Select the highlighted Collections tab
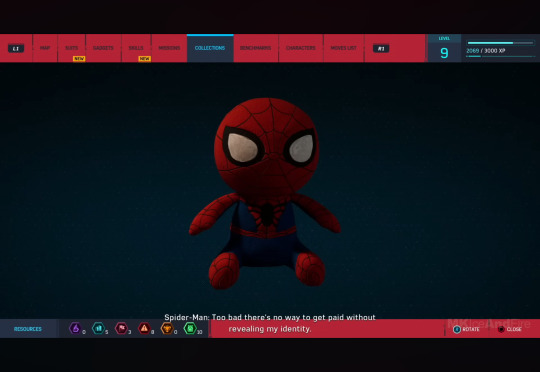The height and width of the screenshot is (372, 540). point(210,48)
